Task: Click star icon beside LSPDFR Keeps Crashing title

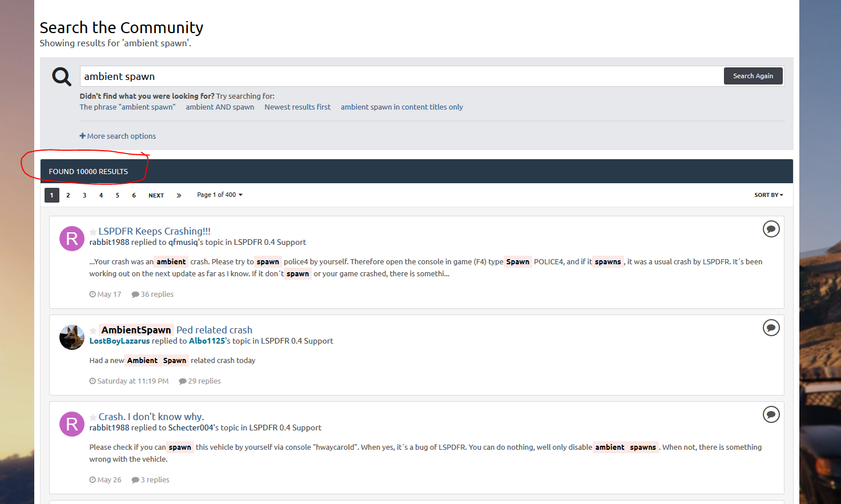Action: (93, 232)
